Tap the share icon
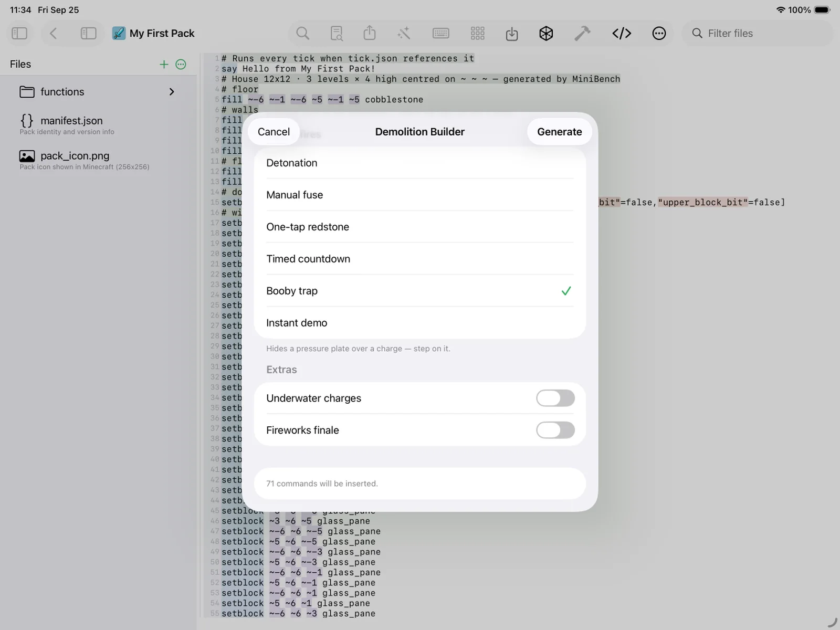 coord(370,33)
